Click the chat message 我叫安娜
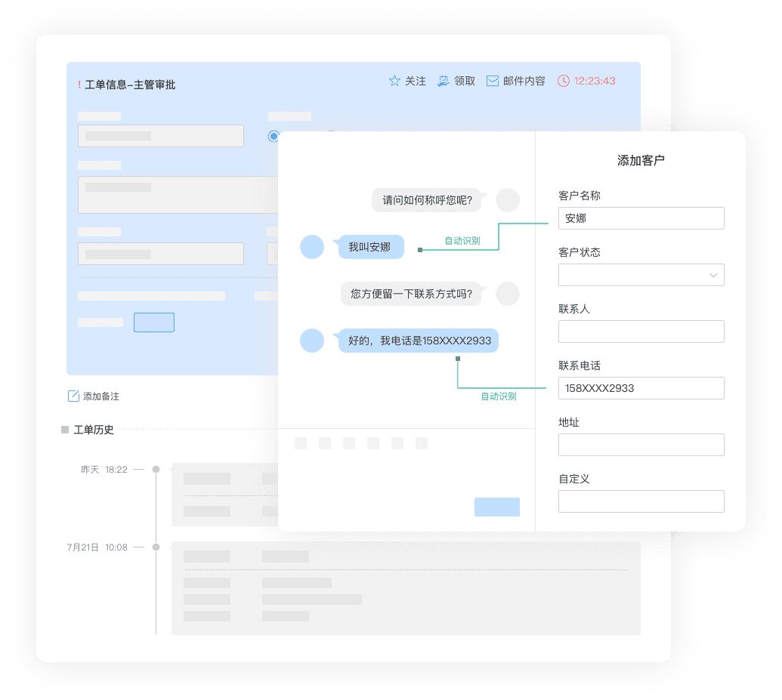This screenshot has height=700, width=782. [x=370, y=247]
